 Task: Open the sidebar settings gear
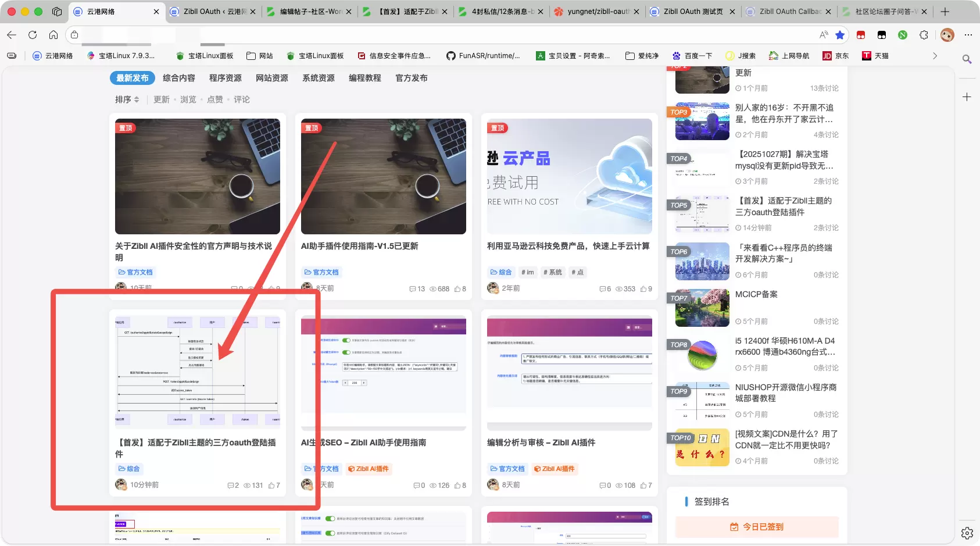click(x=967, y=533)
